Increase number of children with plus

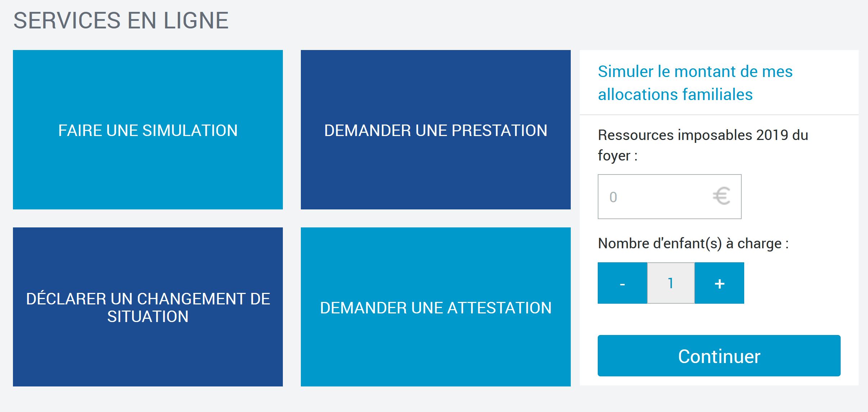pyautogui.click(x=719, y=283)
